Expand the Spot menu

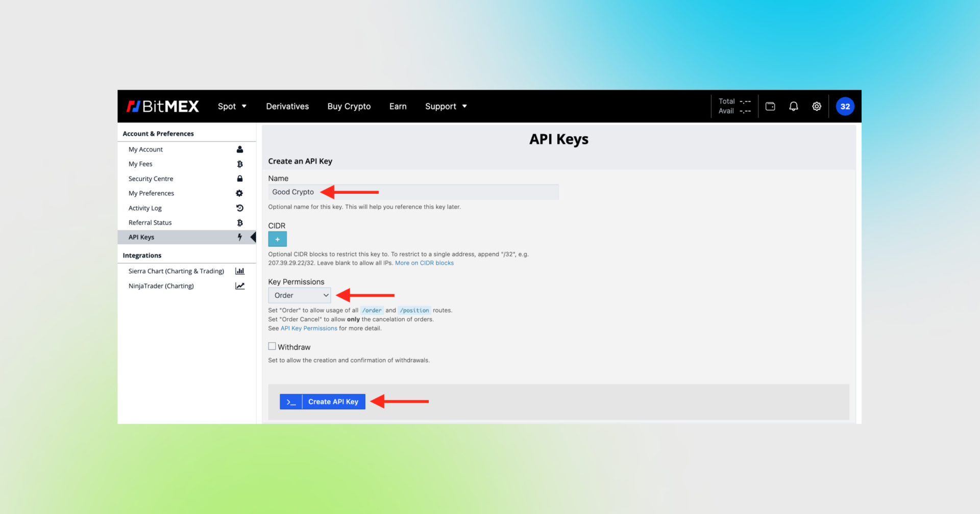pos(232,106)
